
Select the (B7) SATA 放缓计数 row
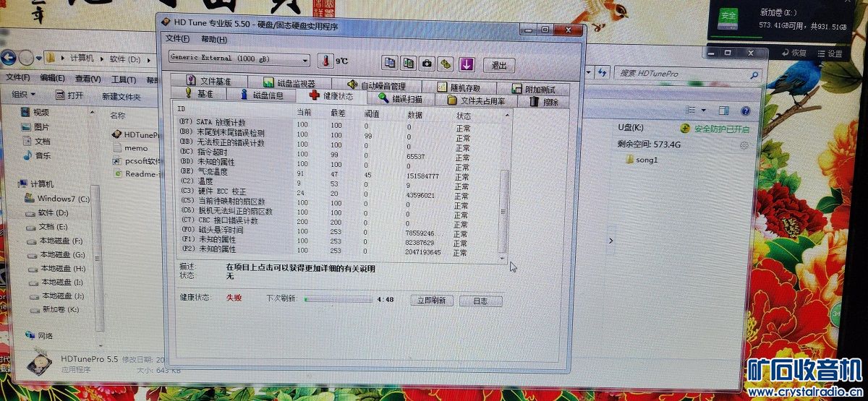324,124
